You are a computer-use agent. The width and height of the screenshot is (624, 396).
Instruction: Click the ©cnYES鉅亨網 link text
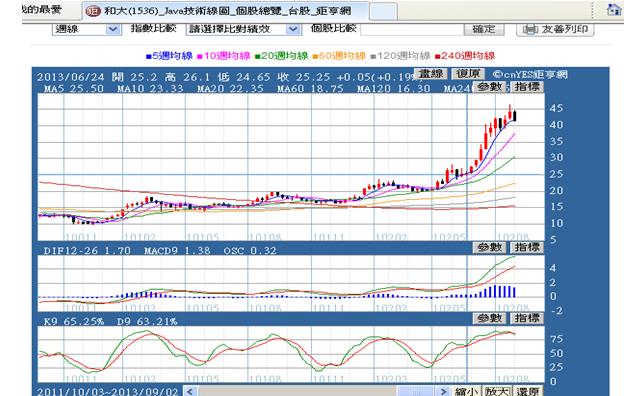point(530,74)
